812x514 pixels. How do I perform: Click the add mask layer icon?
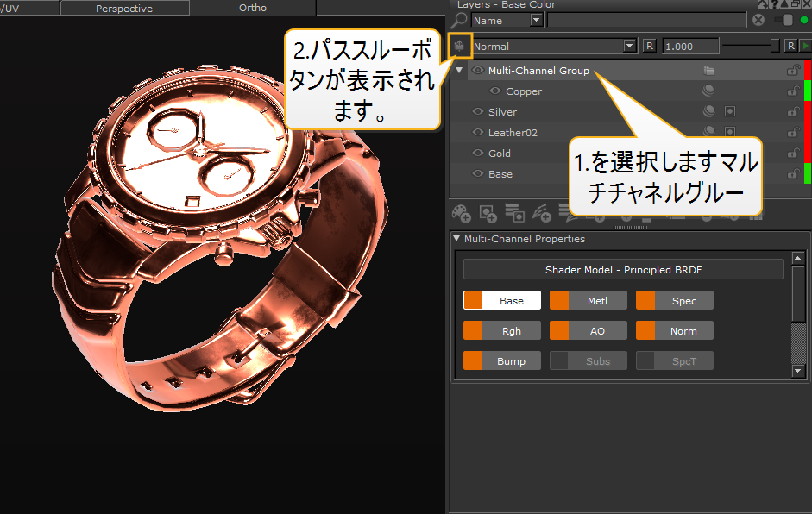click(x=488, y=211)
